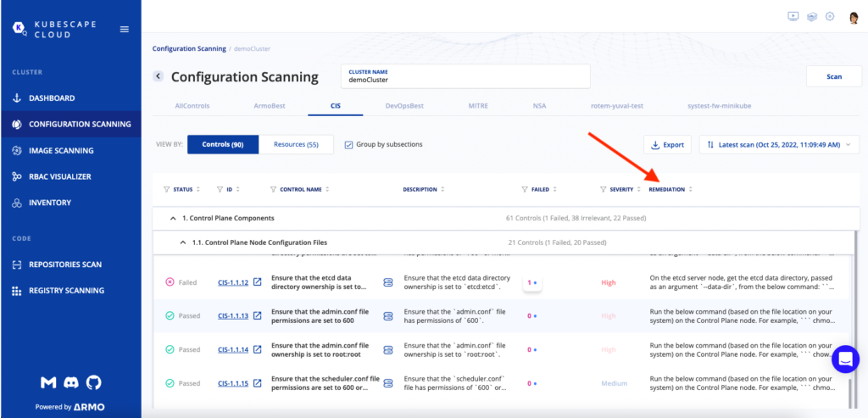
Task: Click the ID column filter icon
Action: (x=220, y=189)
